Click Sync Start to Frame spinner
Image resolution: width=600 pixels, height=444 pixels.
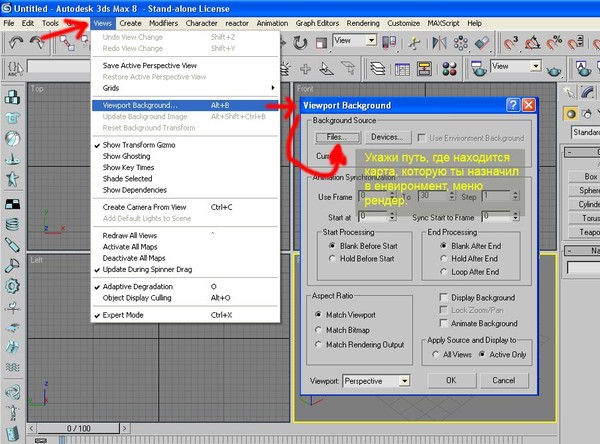[x=516, y=217]
